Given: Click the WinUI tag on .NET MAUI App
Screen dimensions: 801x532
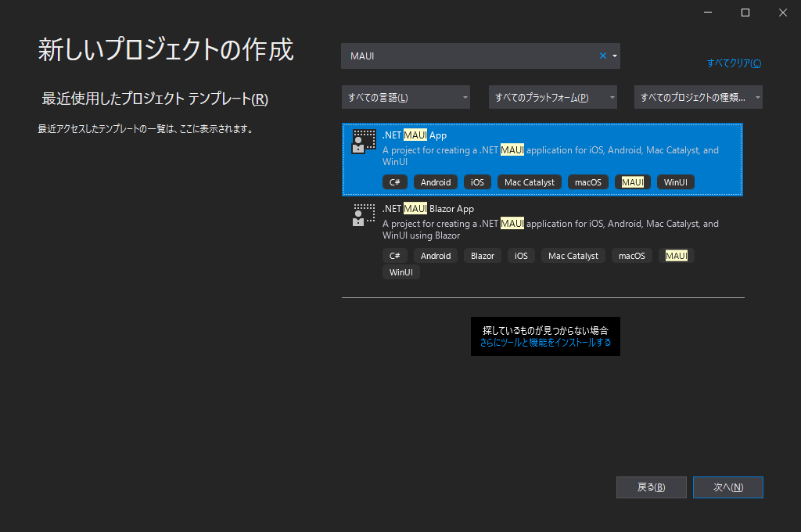Looking at the screenshot, I should tap(675, 182).
